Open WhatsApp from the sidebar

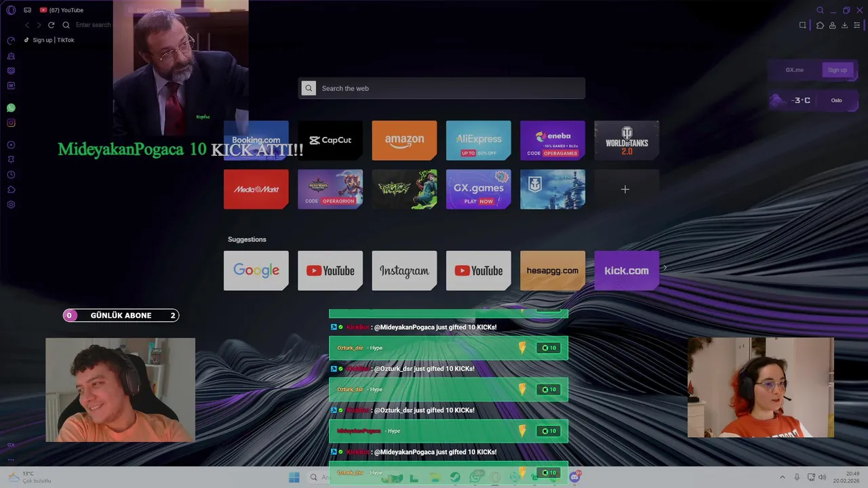tap(11, 108)
